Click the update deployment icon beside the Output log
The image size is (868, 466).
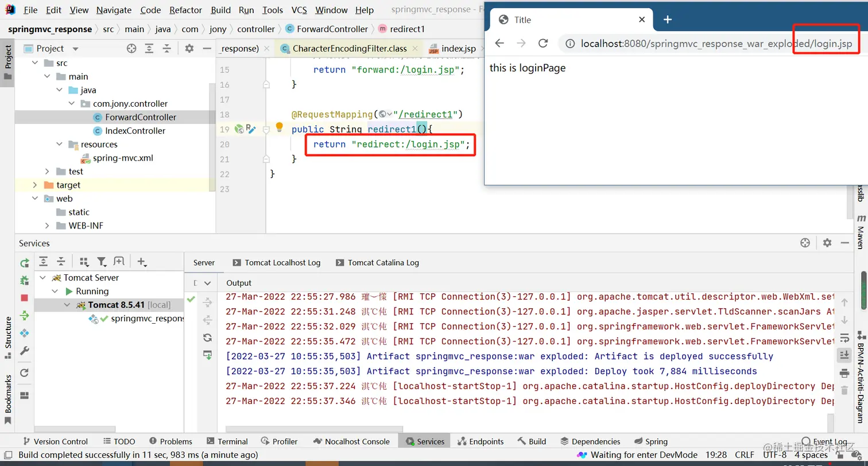click(x=208, y=355)
